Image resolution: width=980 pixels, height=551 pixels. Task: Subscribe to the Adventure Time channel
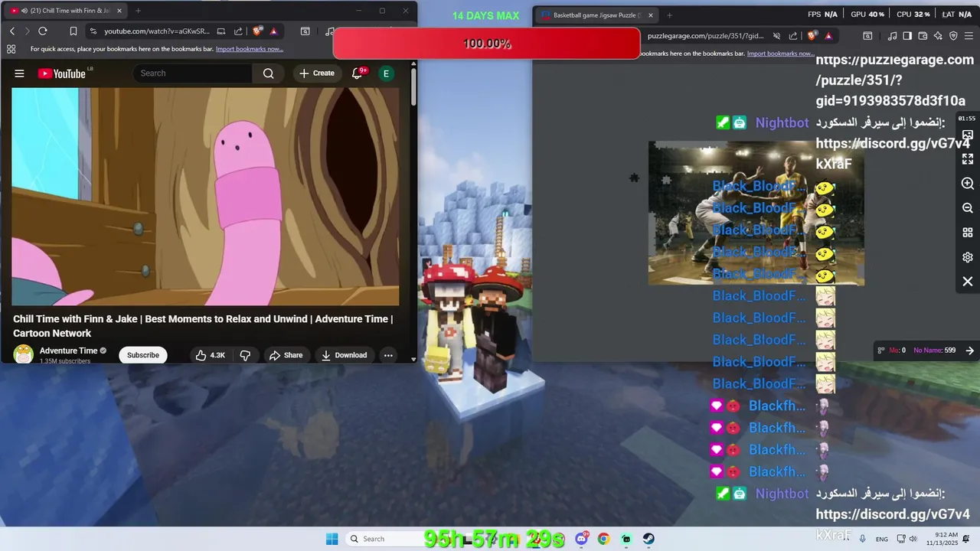click(x=143, y=355)
